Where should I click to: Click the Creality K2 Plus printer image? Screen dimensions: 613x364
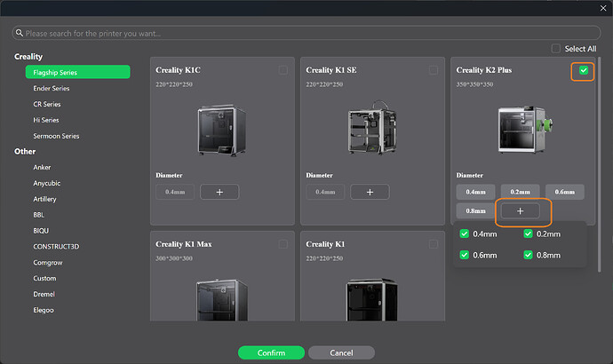(525, 130)
